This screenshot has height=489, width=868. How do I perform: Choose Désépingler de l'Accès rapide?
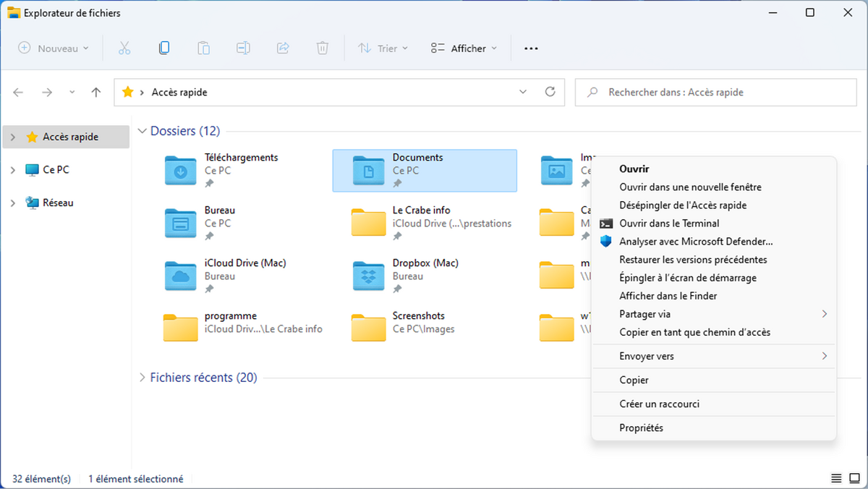point(714,205)
